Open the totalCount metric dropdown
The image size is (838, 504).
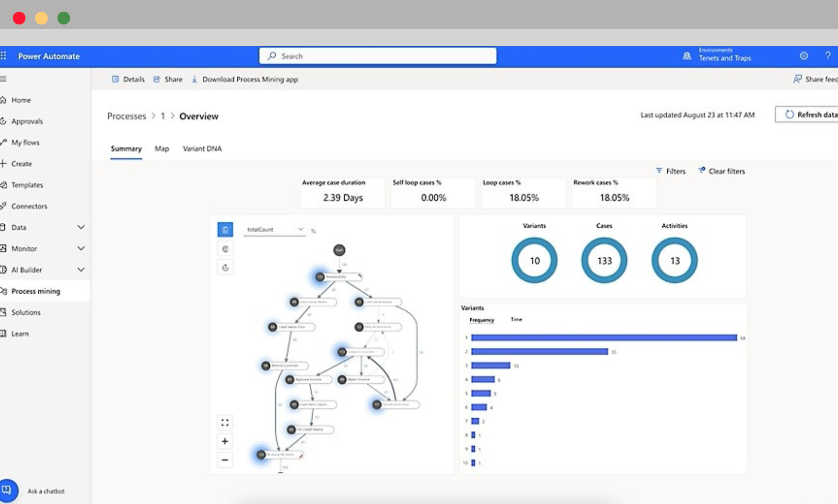(301, 229)
